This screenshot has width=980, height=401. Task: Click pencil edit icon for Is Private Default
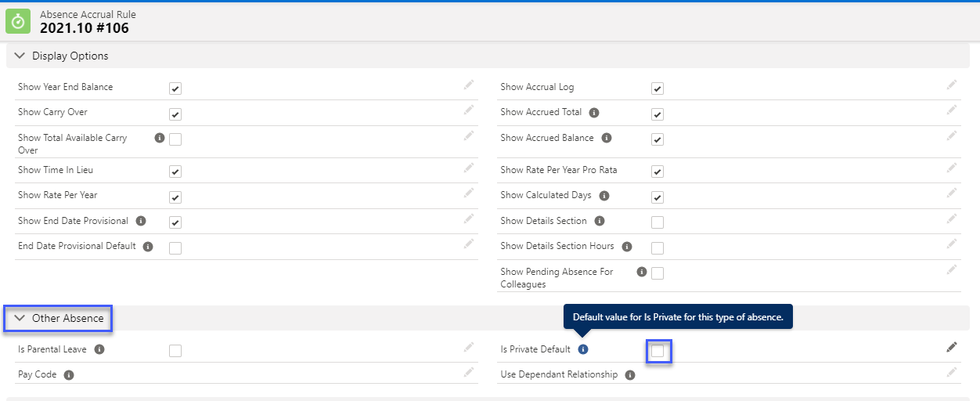(x=951, y=347)
